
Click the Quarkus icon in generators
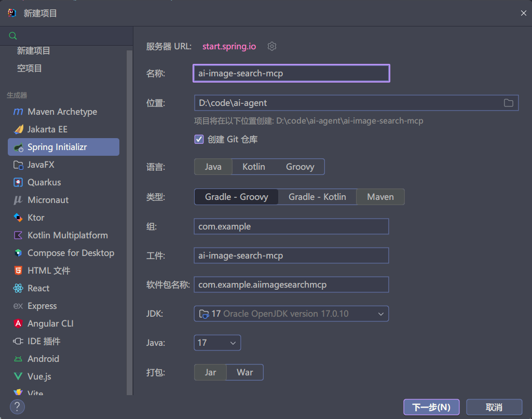18,183
